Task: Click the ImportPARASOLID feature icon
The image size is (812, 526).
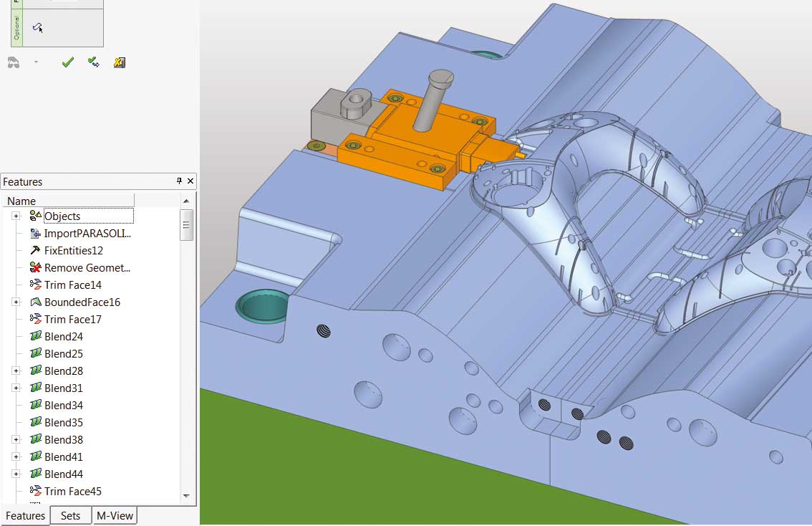Action: click(36, 233)
